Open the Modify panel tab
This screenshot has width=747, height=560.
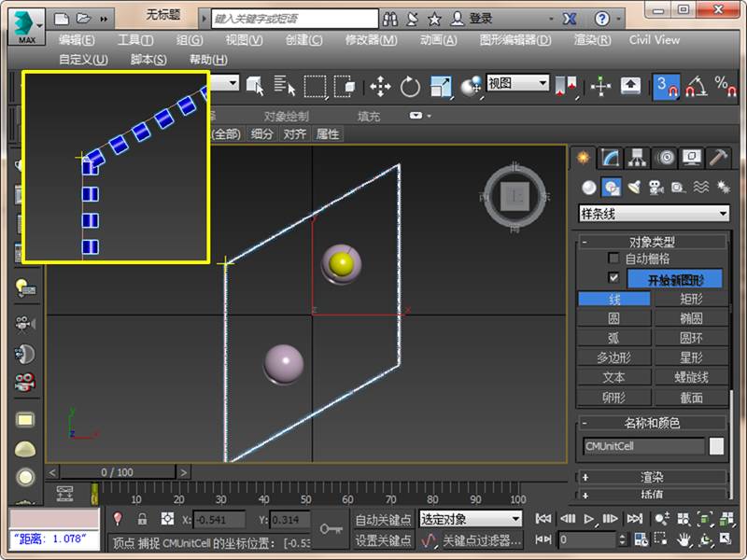(611, 158)
